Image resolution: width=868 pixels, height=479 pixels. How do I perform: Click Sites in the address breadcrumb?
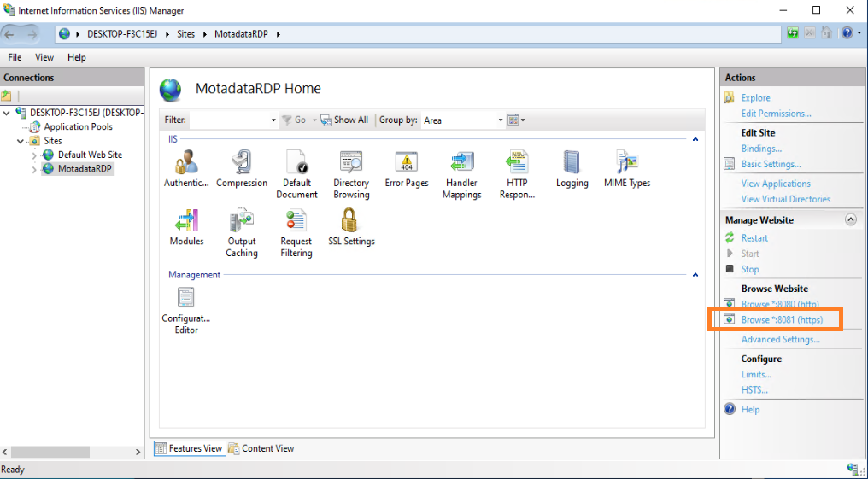pyautogui.click(x=186, y=34)
